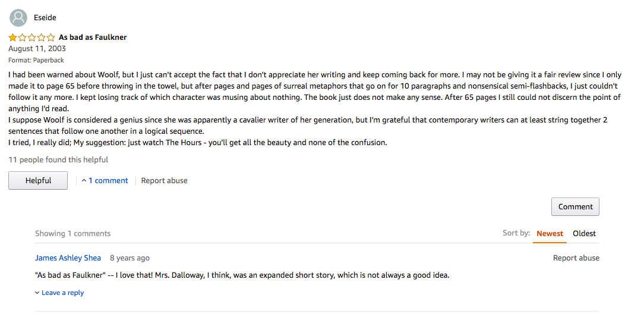Click the filled gold rating star
The width and height of the screenshot is (644, 320).
(13, 37)
